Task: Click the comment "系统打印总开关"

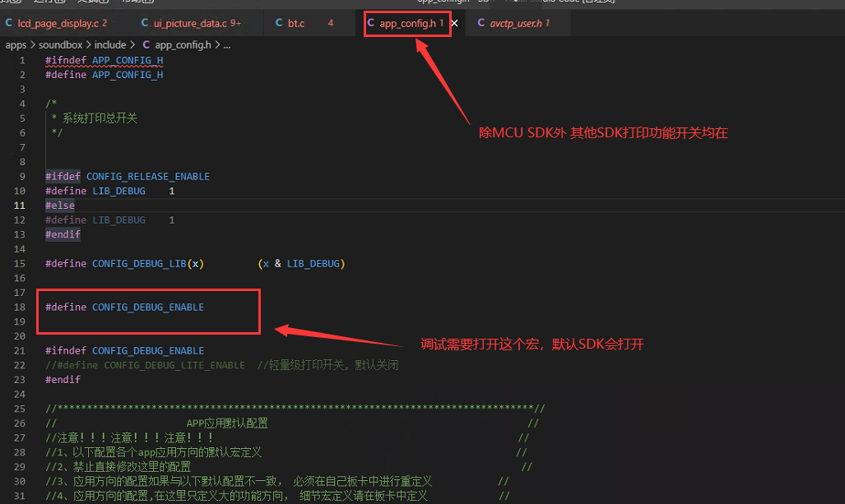Action: point(100,118)
